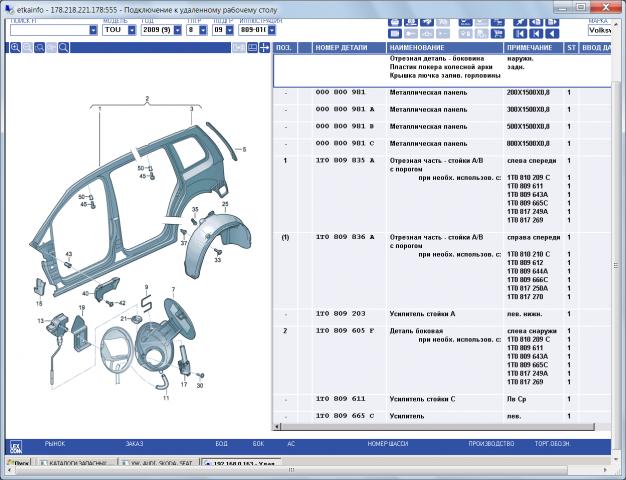Open the Модель dropdown showing TOU
This screenshot has width=626, height=480.
coord(130,30)
